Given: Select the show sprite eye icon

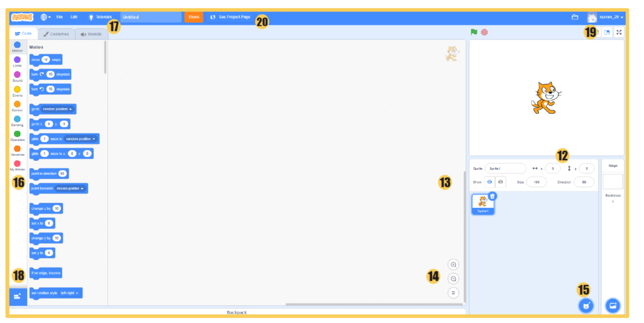Looking at the screenshot, I should coord(489,182).
